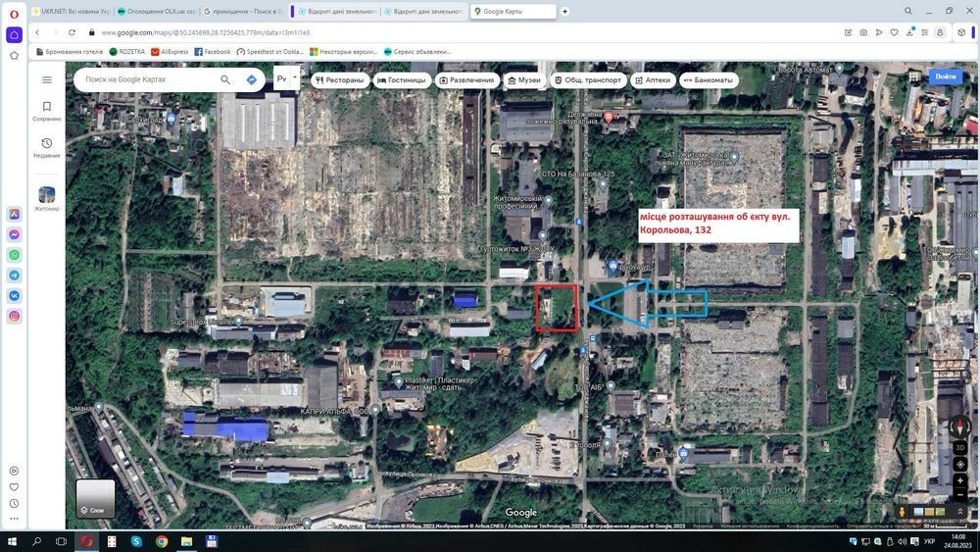
Task: Open Windows Start menu
Action: point(12,541)
